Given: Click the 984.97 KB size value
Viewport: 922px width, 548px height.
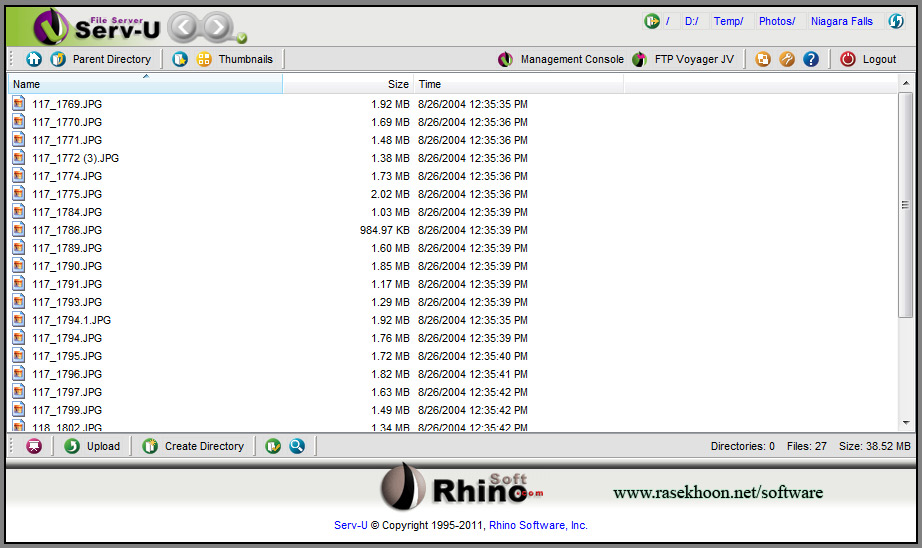Looking at the screenshot, I should 385,230.
